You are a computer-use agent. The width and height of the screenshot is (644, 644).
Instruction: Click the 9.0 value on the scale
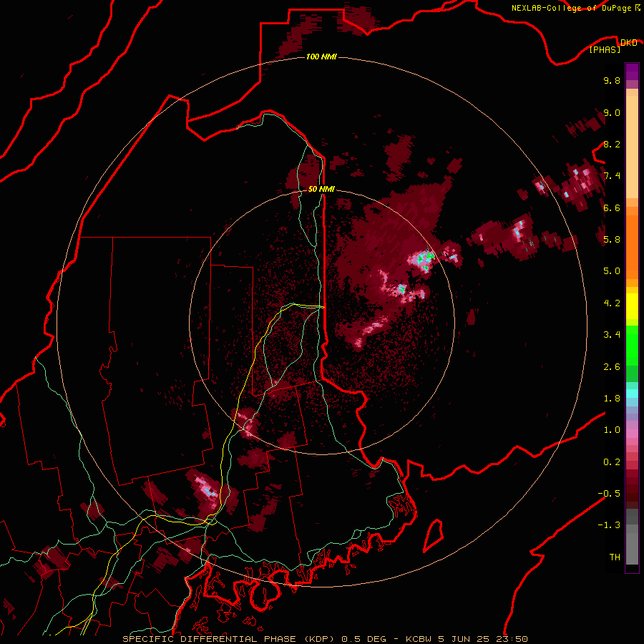pos(612,112)
